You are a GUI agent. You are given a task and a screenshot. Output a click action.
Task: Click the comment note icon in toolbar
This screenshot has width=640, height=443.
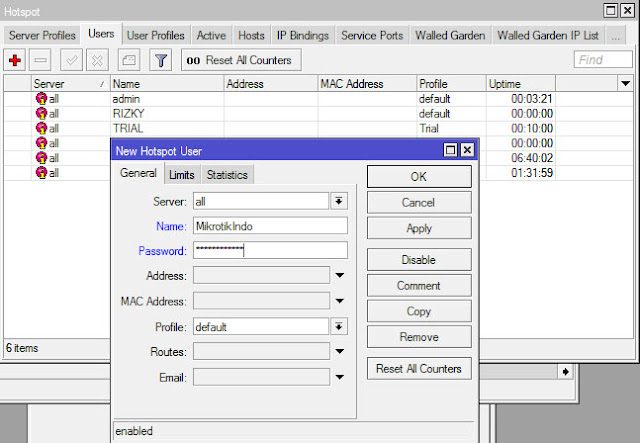pos(129,60)
